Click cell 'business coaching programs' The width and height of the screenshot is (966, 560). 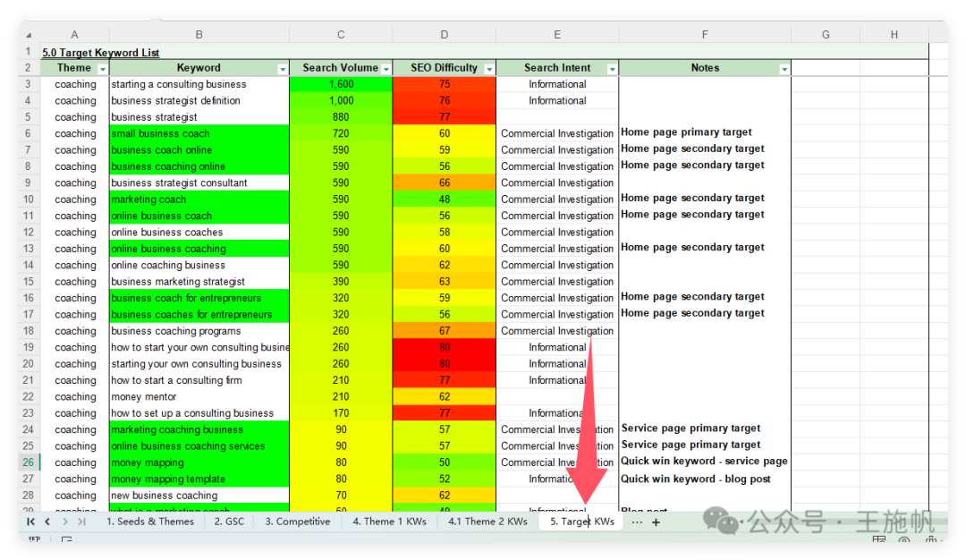tap(199, 331)
